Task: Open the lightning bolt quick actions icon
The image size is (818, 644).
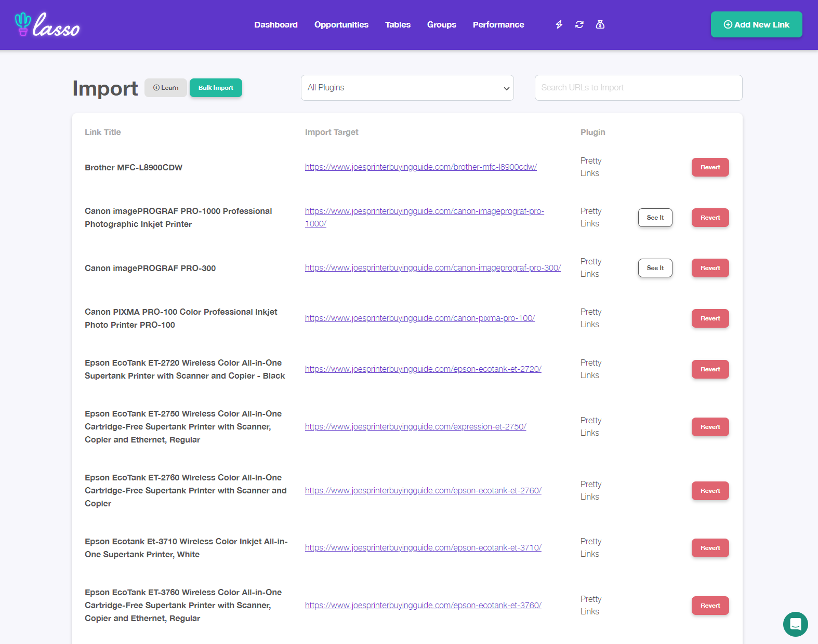Action: (559, 24)
